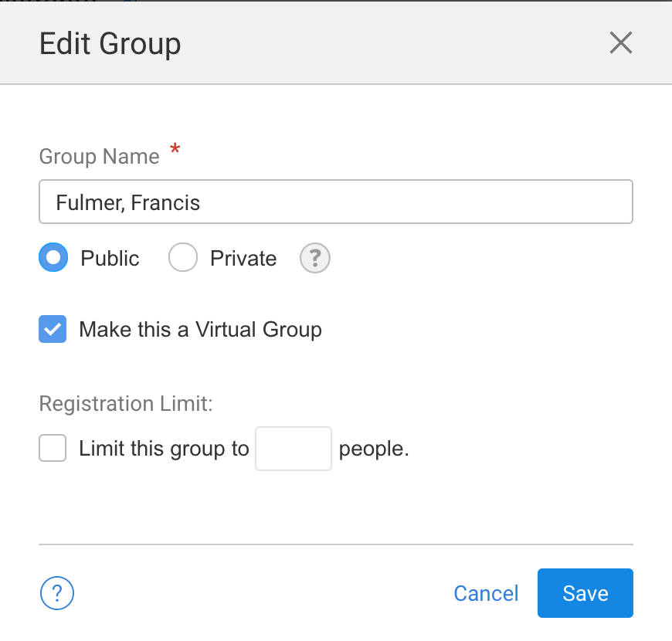This screenshot has width=672, height=641.
Task: Click the "people." text after limit box
Action: (374, 448)
